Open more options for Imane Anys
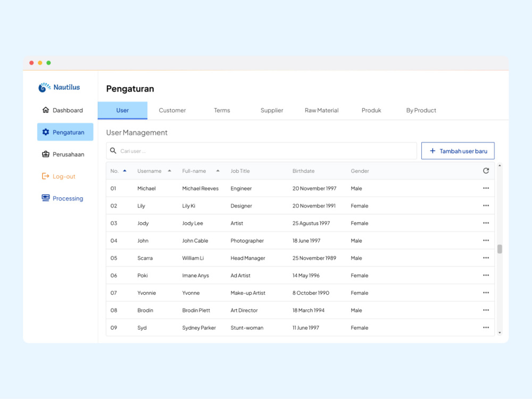532x399 pixels. (x=486, y=275)
